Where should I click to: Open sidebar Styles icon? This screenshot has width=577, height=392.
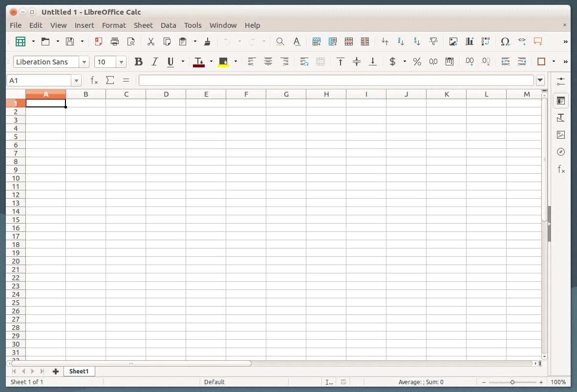[561, 118]
